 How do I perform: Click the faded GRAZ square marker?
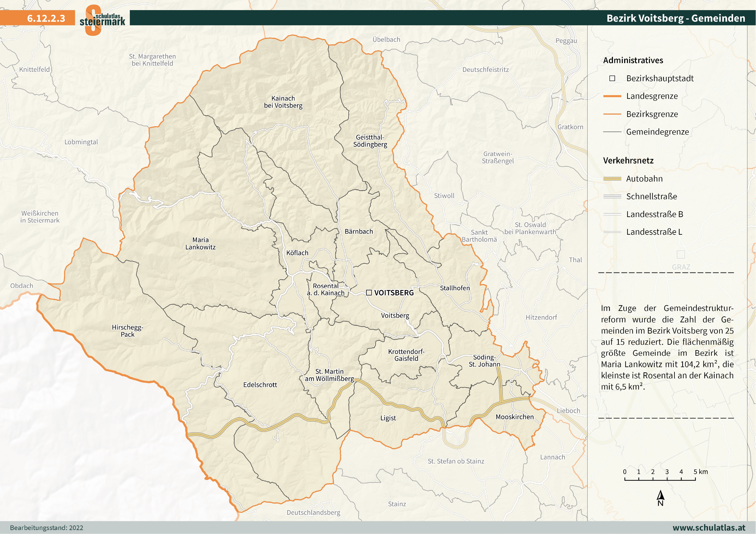click(x=681, y=254)
